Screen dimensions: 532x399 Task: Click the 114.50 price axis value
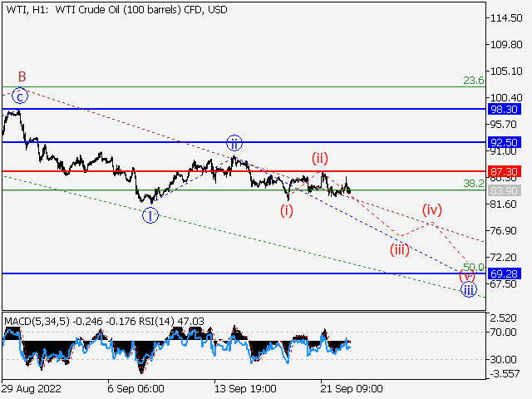[x=506, y=18]
